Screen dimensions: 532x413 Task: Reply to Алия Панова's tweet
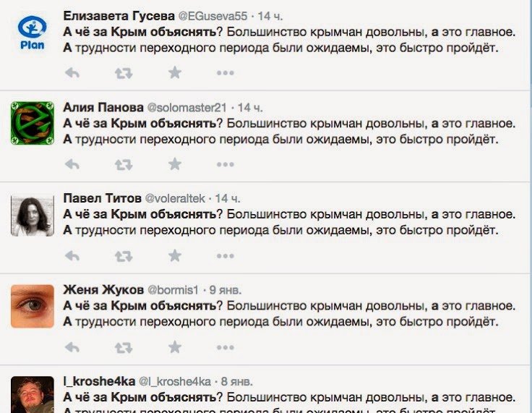click(72, 165)
